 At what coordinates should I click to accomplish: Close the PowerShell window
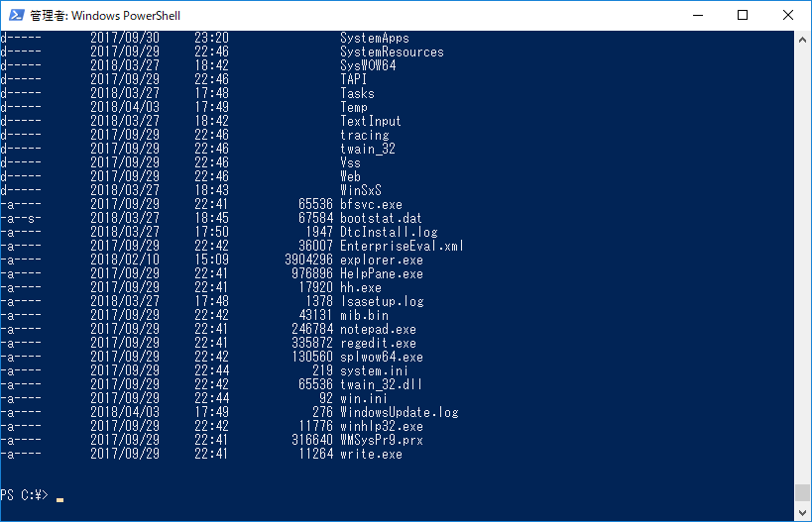pyautogui.click(x=787, y=15)
